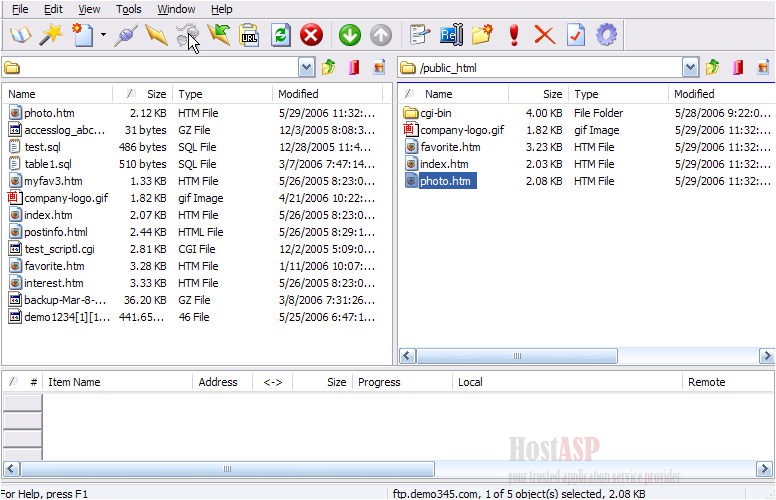Click the refresh icon in toolbar
This screenshot has width=776, height=500.
281,36
